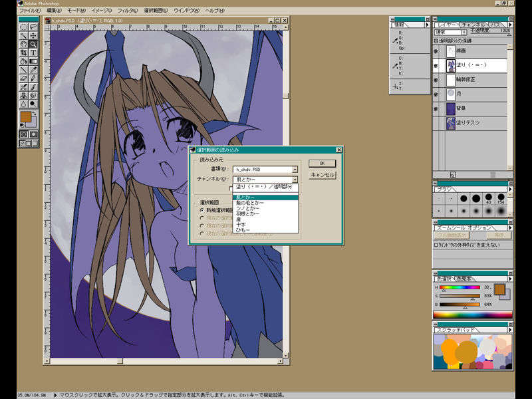Select the Magic Wand tool
Screen dimensions: 532x399
(x=23, y=35)
